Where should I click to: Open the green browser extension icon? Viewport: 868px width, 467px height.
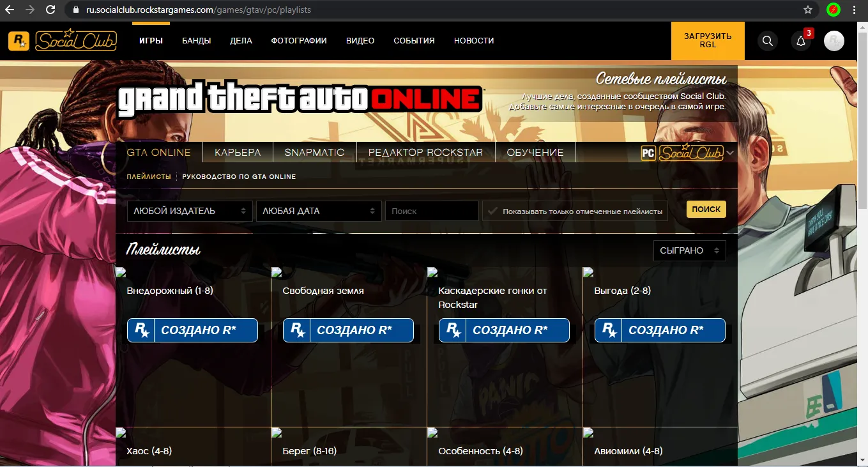point(833,10)
